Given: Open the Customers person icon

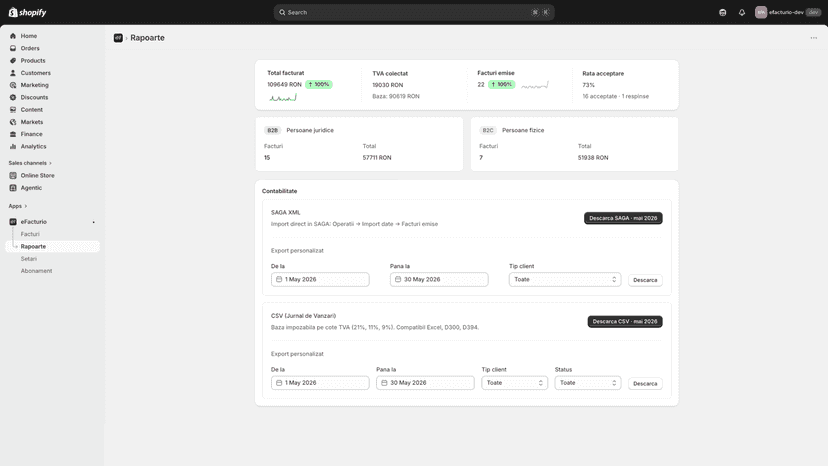Looking at the screenshot, I should [x=13, y=73].
